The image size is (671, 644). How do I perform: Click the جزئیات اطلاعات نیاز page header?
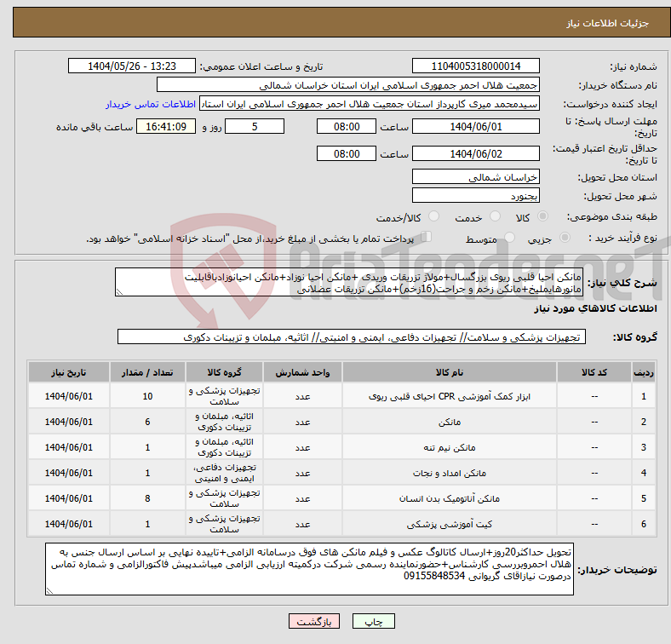[608, 23]
